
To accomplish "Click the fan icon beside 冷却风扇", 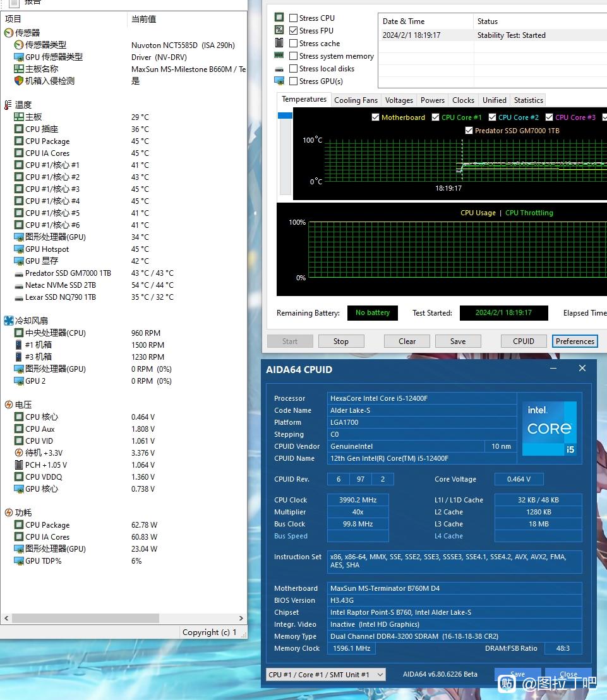I will tap(8, 321).
